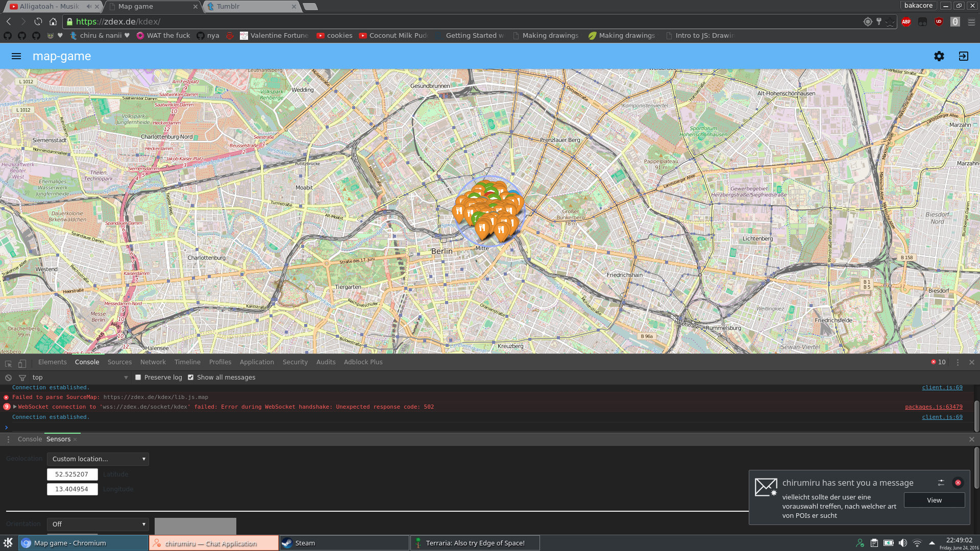Open the 'Intro to JS' bookmark
This screenshot has width=980, height=551.
point(700,36)
